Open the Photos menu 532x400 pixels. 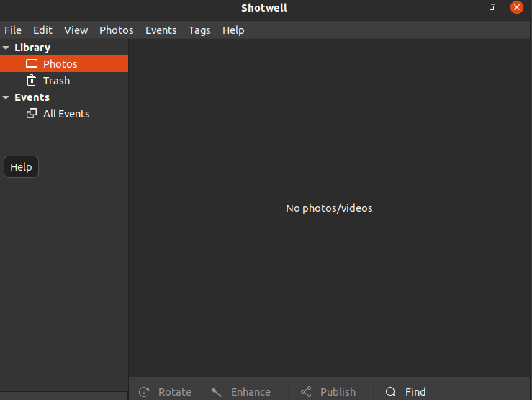(117, 30)
